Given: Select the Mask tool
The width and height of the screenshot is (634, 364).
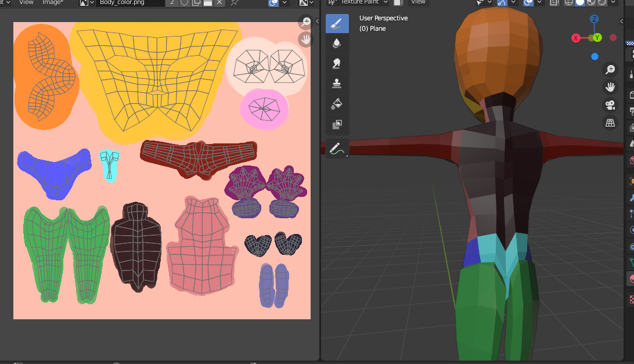Looking at the screenshot, I should (337, 124).
